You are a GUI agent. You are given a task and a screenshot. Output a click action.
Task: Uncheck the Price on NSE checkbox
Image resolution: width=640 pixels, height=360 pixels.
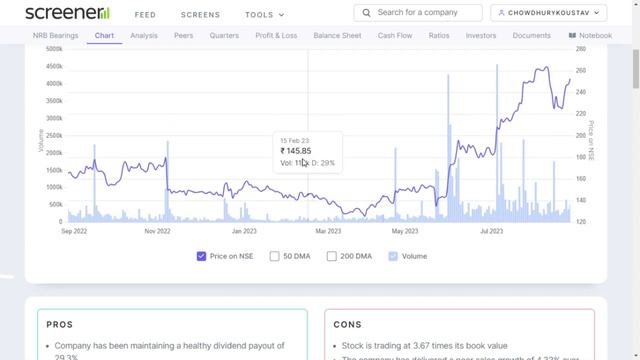(201, 256)
